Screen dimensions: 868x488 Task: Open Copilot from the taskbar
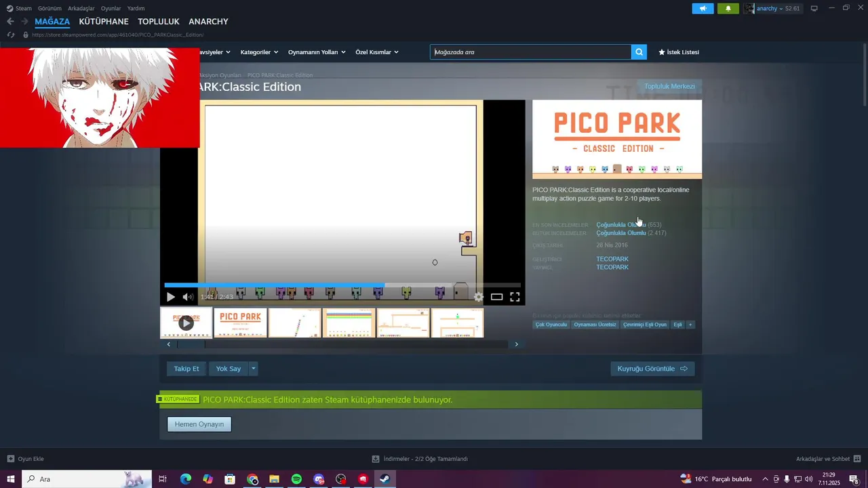coord(208,479)
